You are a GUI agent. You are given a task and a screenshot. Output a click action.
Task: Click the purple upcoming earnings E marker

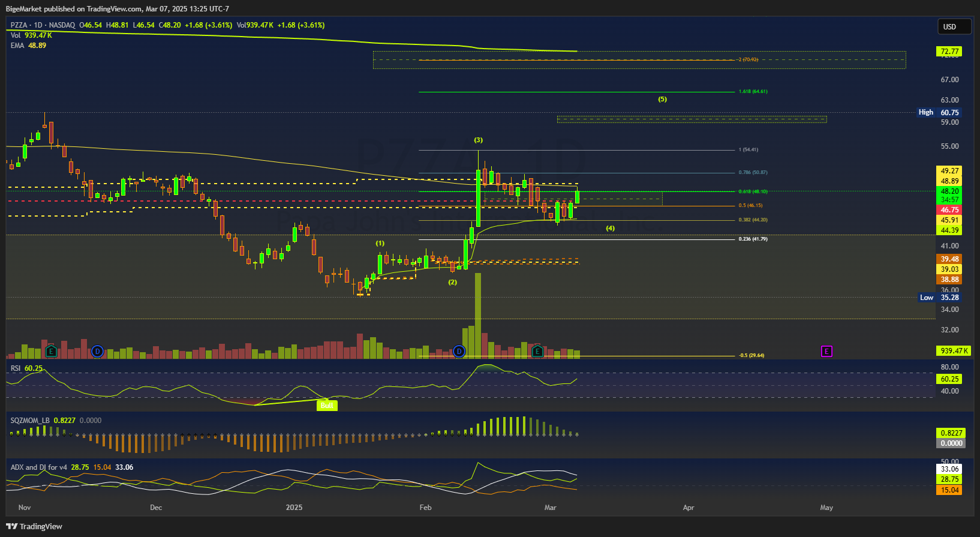tap(826, 352)
